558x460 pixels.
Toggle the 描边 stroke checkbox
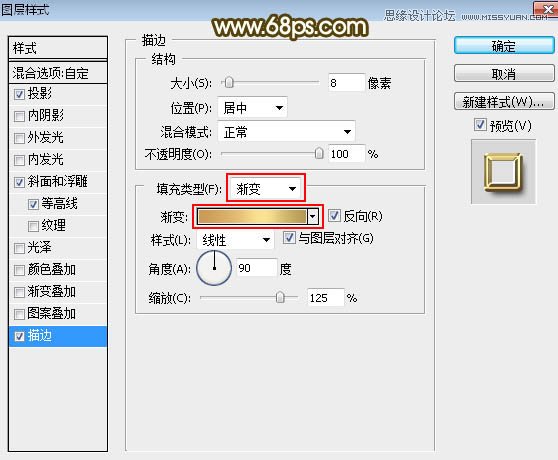pyautogui.click(x=19, y=336)
